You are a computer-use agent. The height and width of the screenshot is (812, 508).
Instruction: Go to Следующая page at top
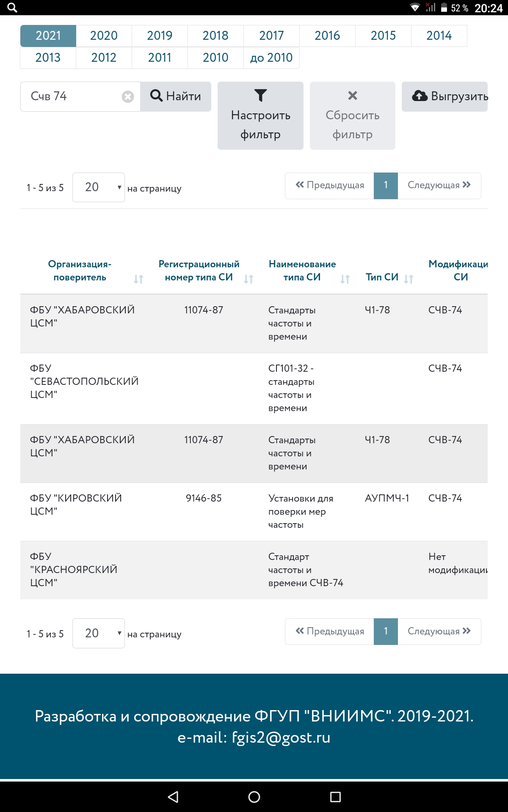click(439, 185)
